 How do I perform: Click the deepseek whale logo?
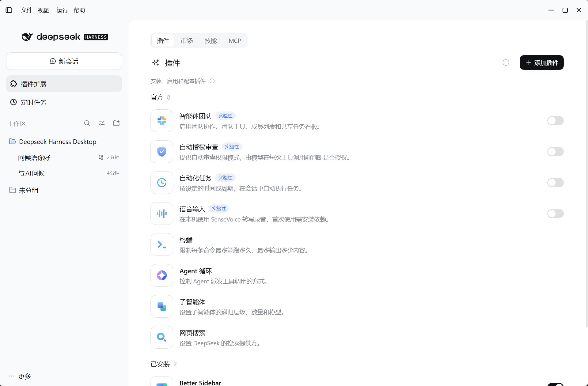tap(27, 37)
